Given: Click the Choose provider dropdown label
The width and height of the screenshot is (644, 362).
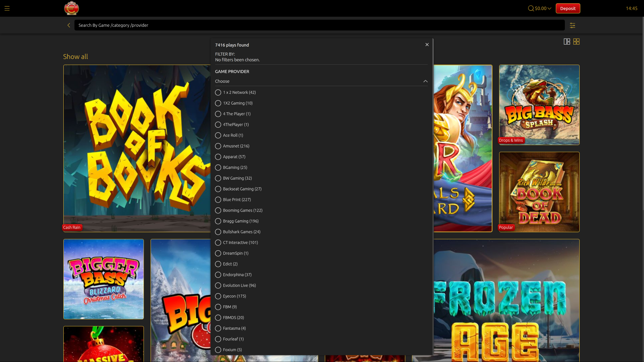Looking at the screenshot, I should [222, 81].
